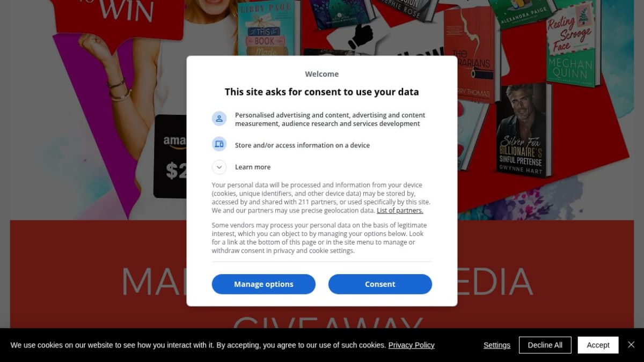Open the Learn more section text
This screenshot has width=644, height=362.
253,167
